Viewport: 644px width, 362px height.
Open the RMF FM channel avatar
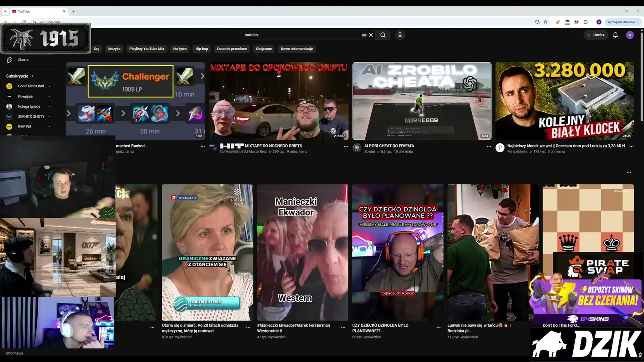click(9, 127)
